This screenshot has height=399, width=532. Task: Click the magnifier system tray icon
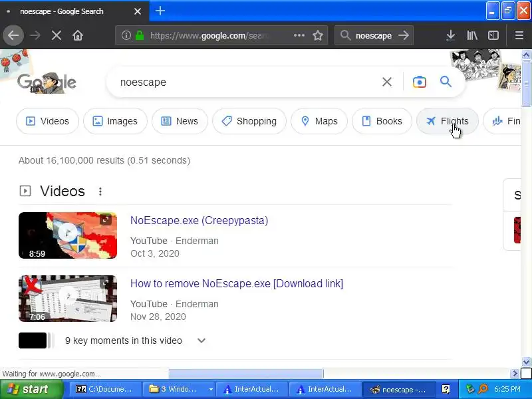(483, 389)
